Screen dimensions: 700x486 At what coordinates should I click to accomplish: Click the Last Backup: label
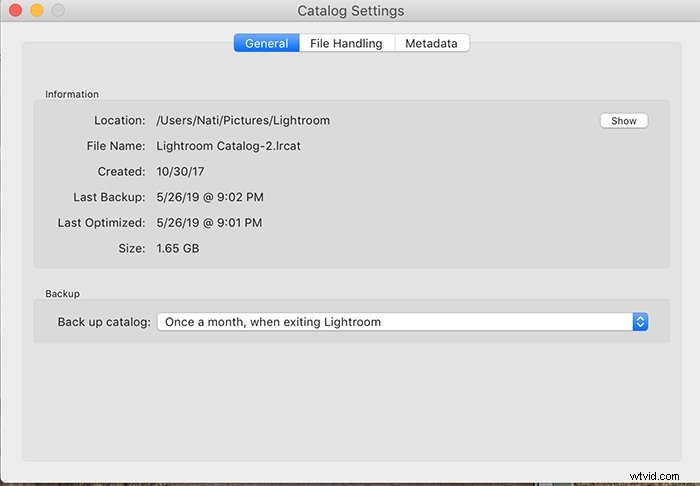coord(109,197)
